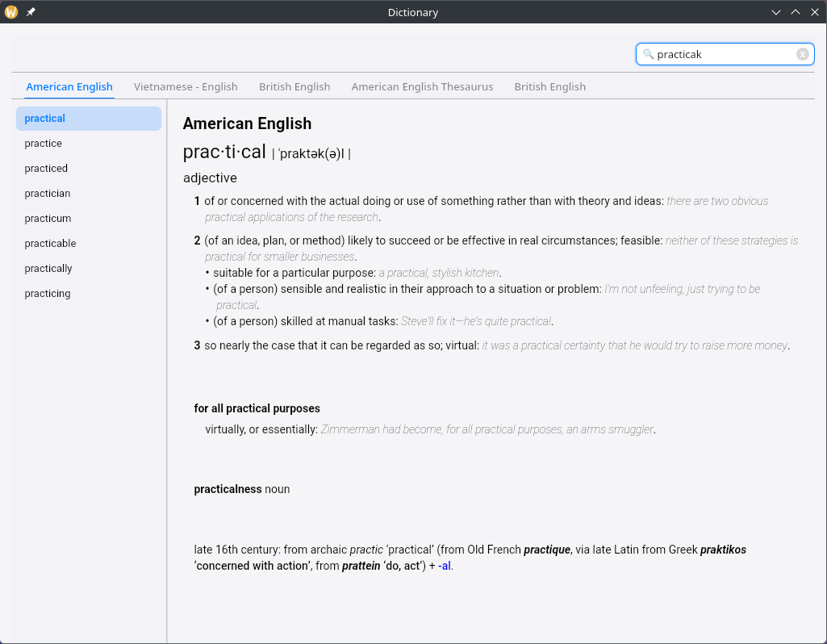Image resolution: width=827 pixels, height=644 pixels.
Task: Switch to the American English tab
Action: tap(69, 86)
